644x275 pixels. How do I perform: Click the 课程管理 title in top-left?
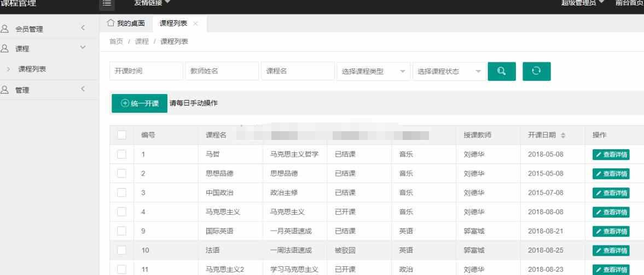(x=18, y=3)
